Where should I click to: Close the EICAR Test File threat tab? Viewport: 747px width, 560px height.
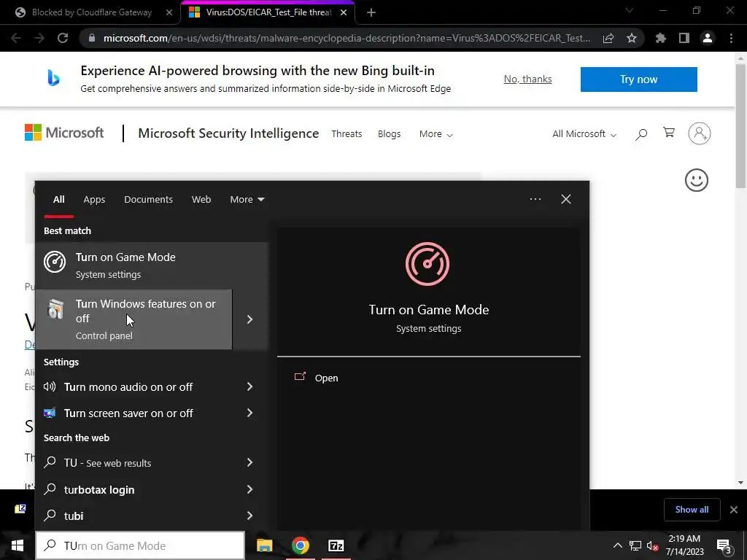click(344, 12)
